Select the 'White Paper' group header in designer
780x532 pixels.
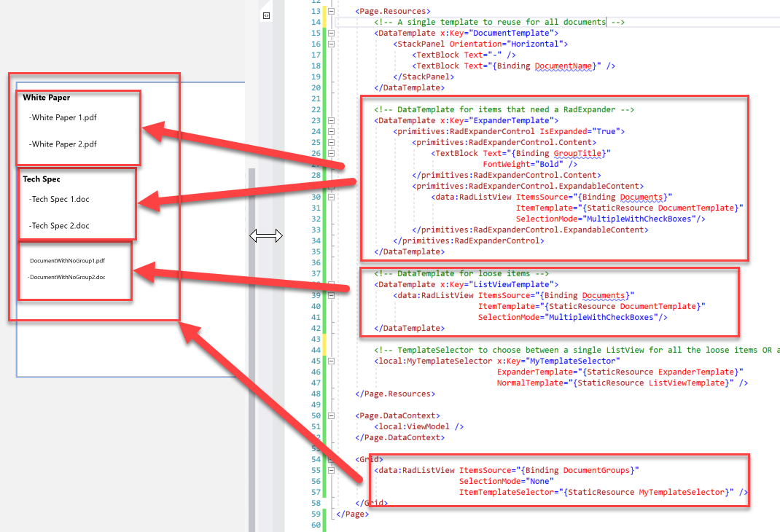pyautogui.click(x=46, y=98)
